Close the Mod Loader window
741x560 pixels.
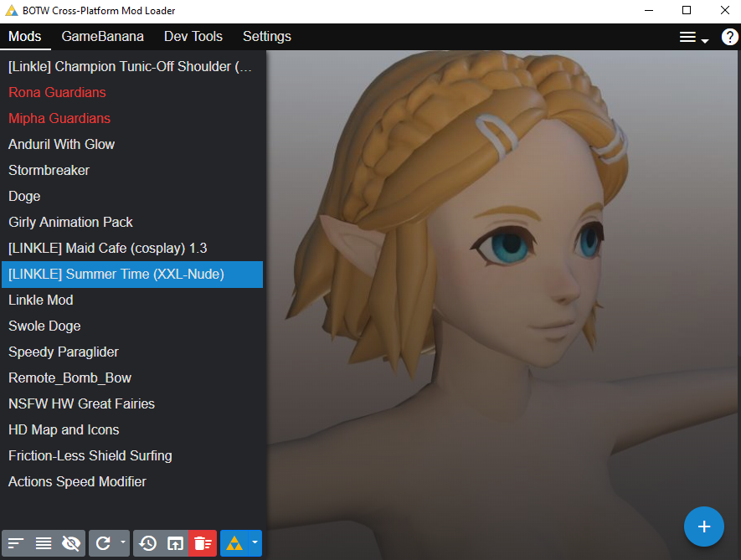(x=724, y=10)
